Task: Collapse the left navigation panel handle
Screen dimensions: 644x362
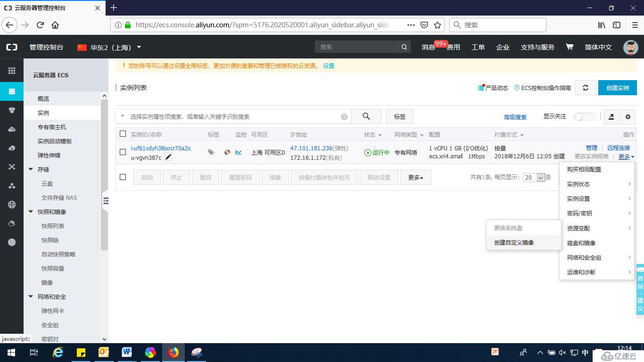Action: pyautogui.click(x=106, y=201)
